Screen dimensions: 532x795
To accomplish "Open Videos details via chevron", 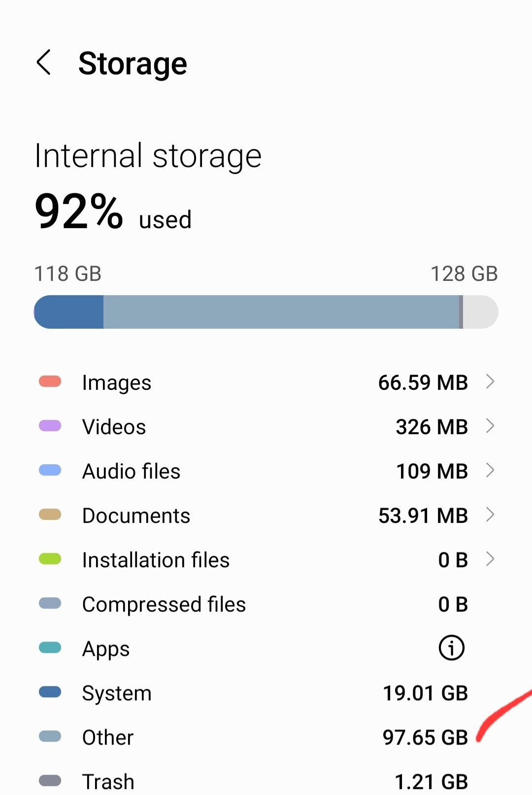I will pos(490,426).
